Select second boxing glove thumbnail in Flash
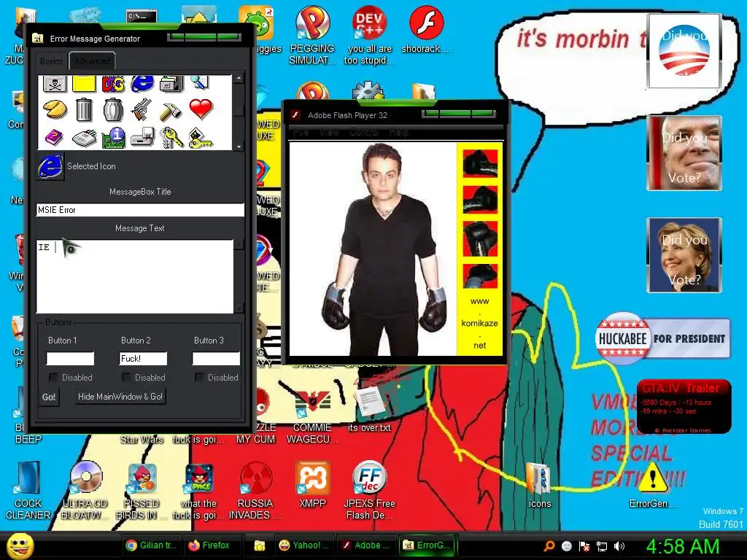The height and width of the screenshot is (560, 747). (480, 200)
